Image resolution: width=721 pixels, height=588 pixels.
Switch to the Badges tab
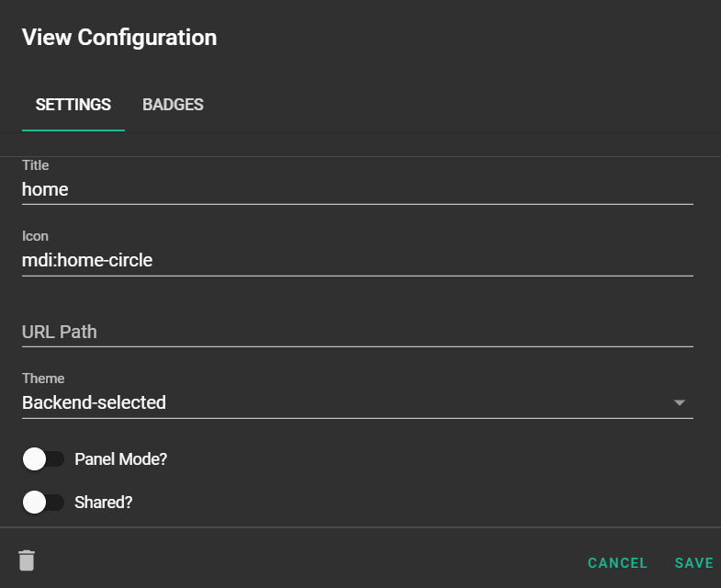coord(173,105)
